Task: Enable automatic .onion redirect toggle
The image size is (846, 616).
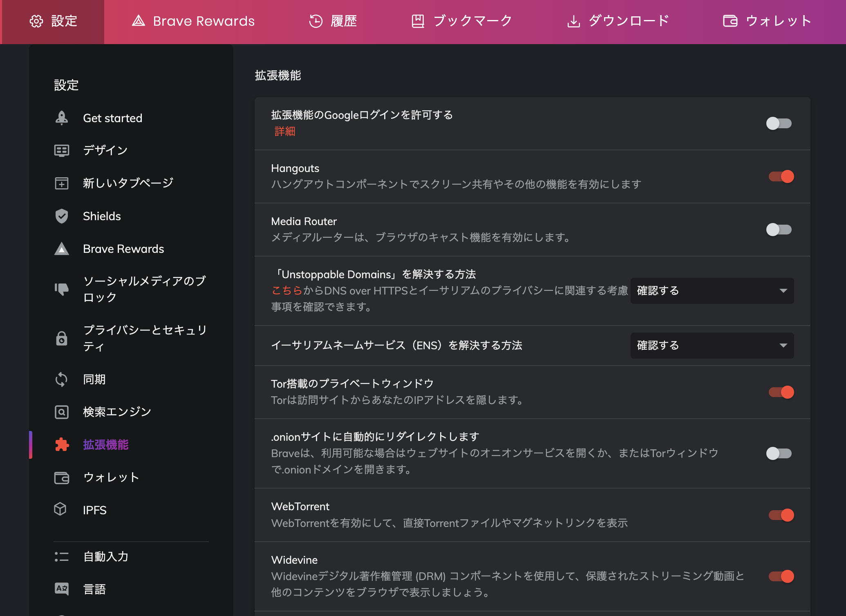Action: [x=779, y=453]
